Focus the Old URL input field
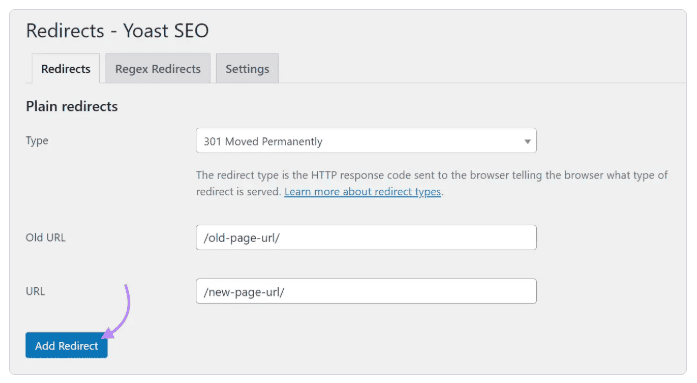 click(x=366, y=237)
